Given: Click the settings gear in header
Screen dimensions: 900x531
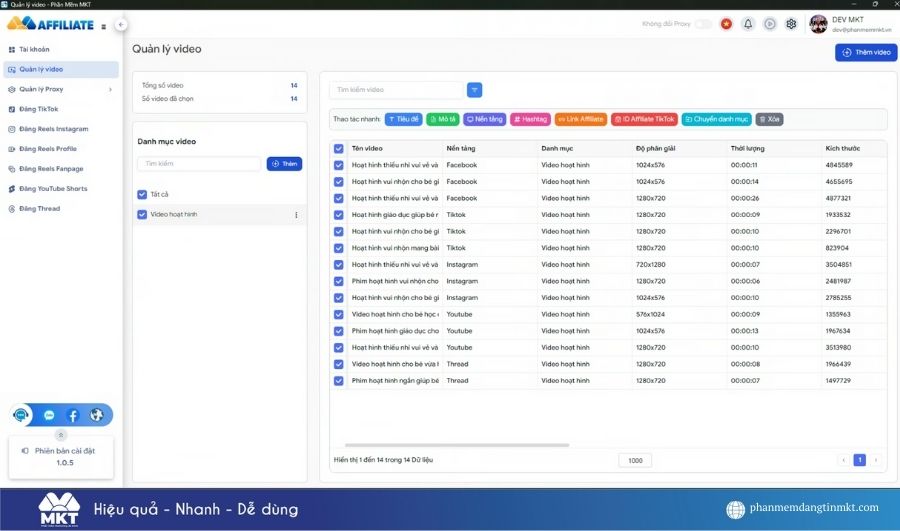Looking at the screenshot, I should tap(791, 24).
